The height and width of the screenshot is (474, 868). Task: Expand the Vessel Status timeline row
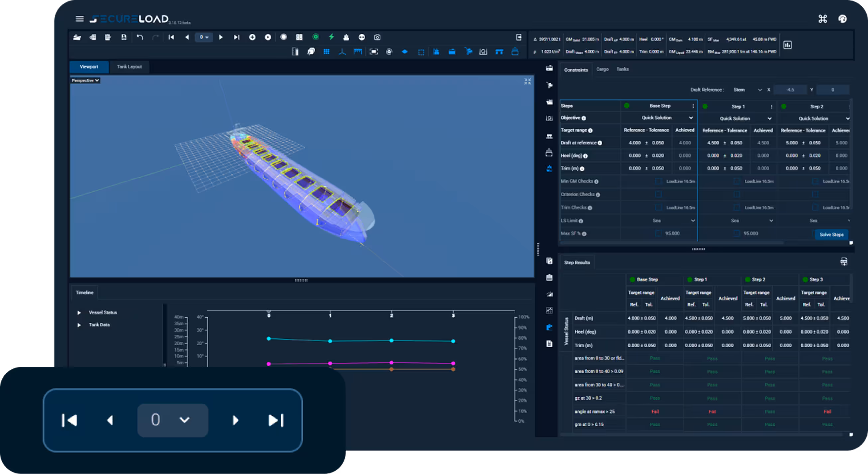(x=79, y=312)
